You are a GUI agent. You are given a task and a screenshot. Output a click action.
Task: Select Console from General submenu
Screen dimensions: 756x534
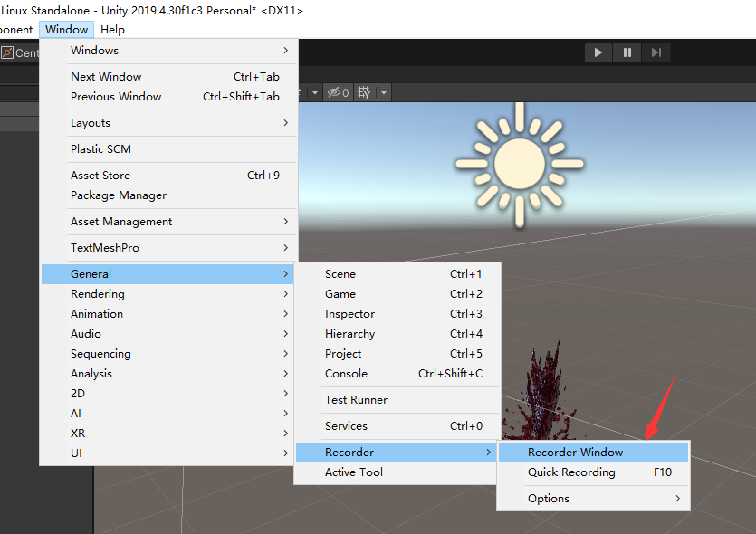(x=346, y=373)
